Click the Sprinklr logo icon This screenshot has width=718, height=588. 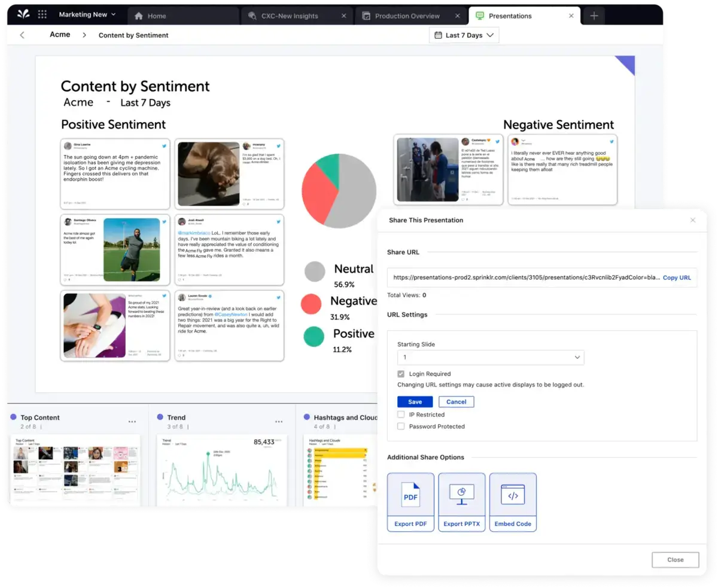coord(22,14)
